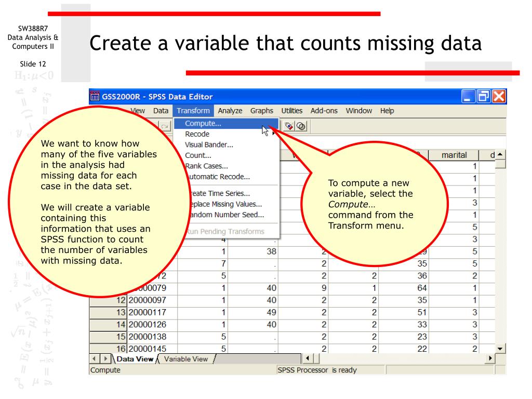Click the redo toolbar icon

(165, 127)
